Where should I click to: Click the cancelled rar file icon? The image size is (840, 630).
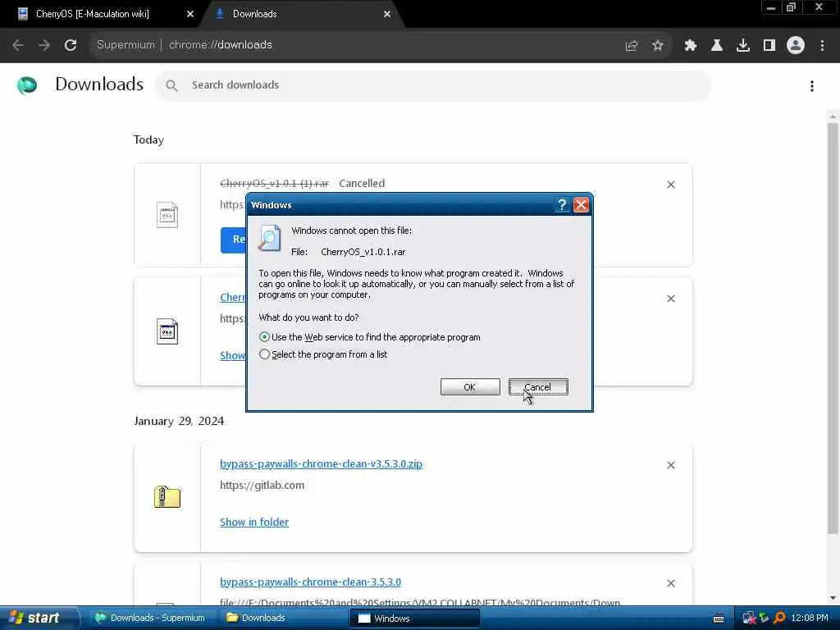[x=167, y=215]
